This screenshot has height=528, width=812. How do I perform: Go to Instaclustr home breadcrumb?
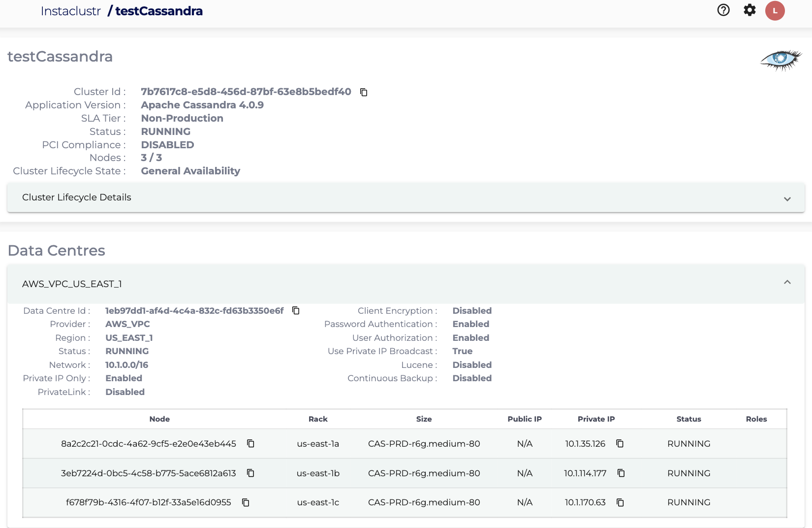(x=70, y=11)
